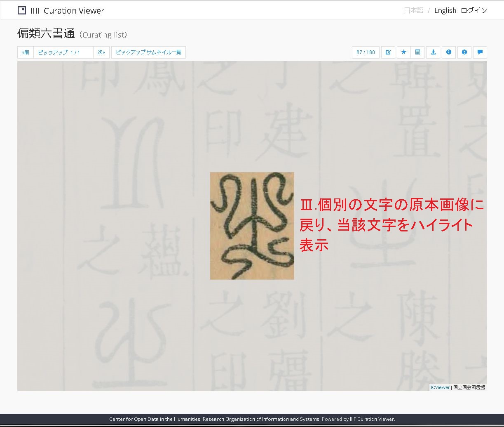
Task: Open the curating list icon
Action: click(x=417, y=52)
